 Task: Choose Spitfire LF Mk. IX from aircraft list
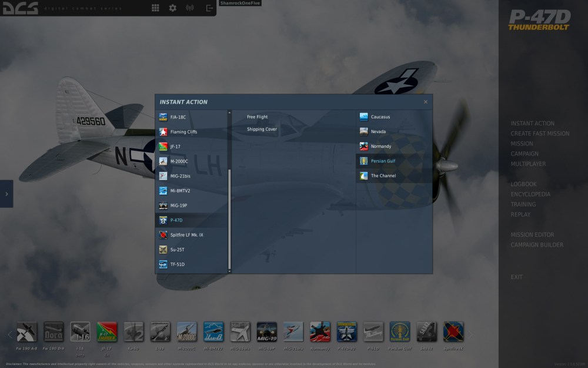coord(186,235)
